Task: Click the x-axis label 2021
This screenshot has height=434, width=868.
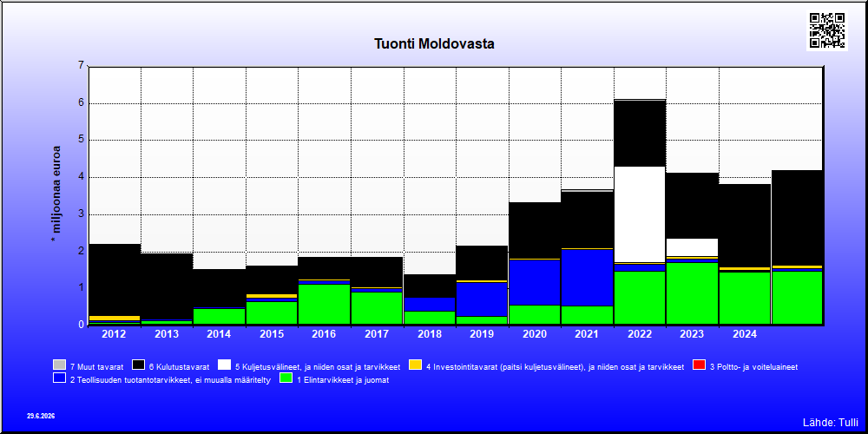Action: [587, 334]
